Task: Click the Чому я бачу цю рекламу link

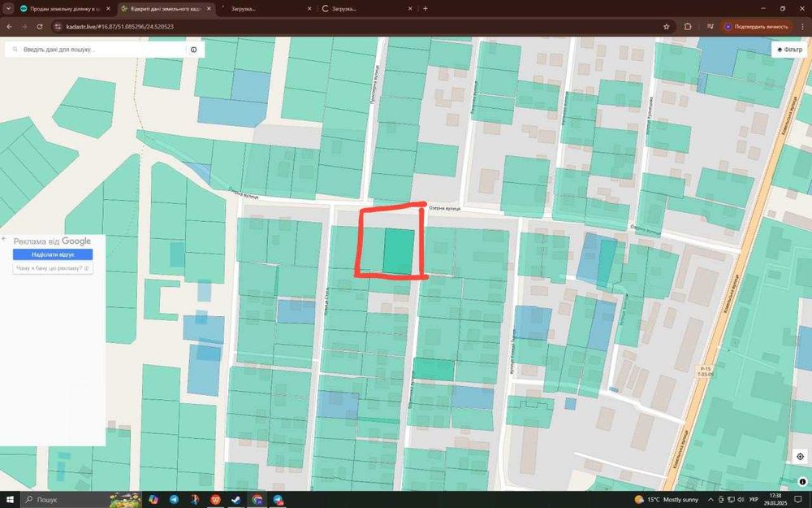Action: click(52, 267)
